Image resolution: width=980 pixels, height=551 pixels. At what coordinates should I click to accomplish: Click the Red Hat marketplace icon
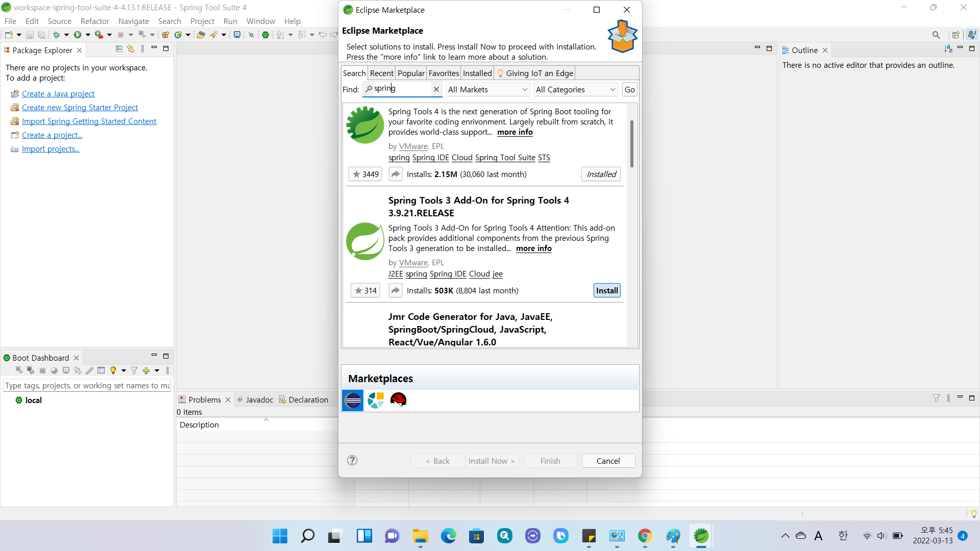point(398,400)
